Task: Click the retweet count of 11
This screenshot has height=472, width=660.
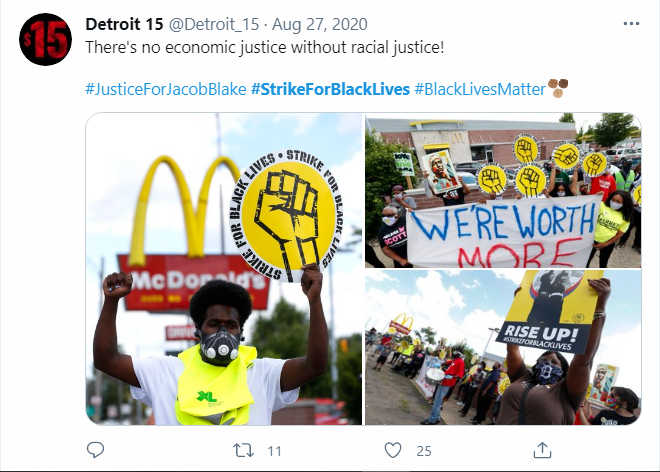Action: [274, 451]
